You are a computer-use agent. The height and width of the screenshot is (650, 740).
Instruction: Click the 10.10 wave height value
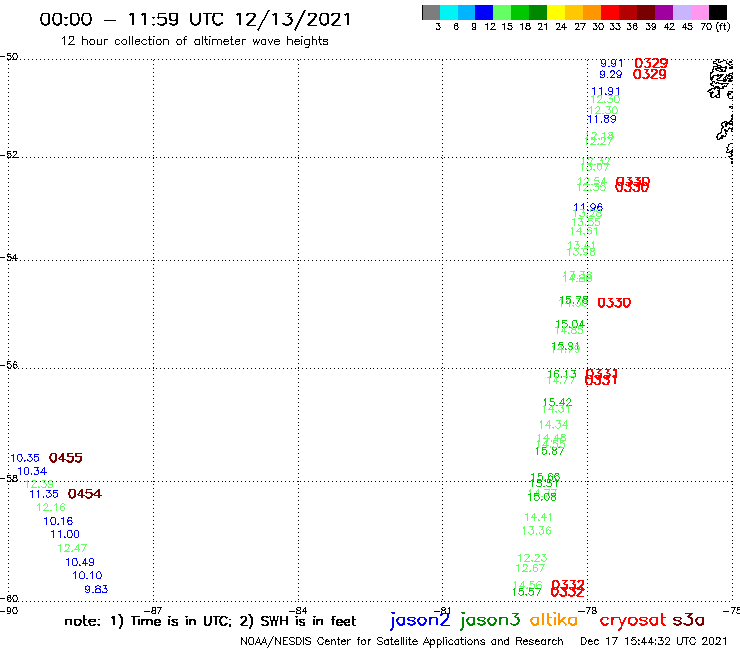pyautogui.click(x=87, y=575)
